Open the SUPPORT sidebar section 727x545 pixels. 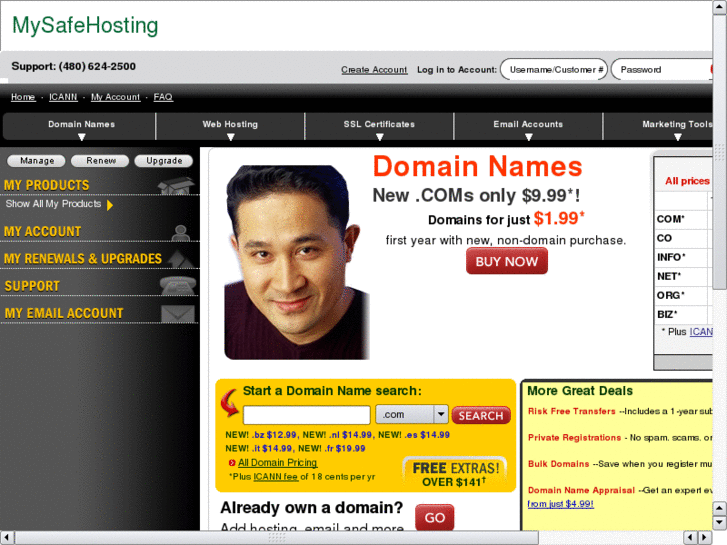pyautogui.click(x=32, y=286)
